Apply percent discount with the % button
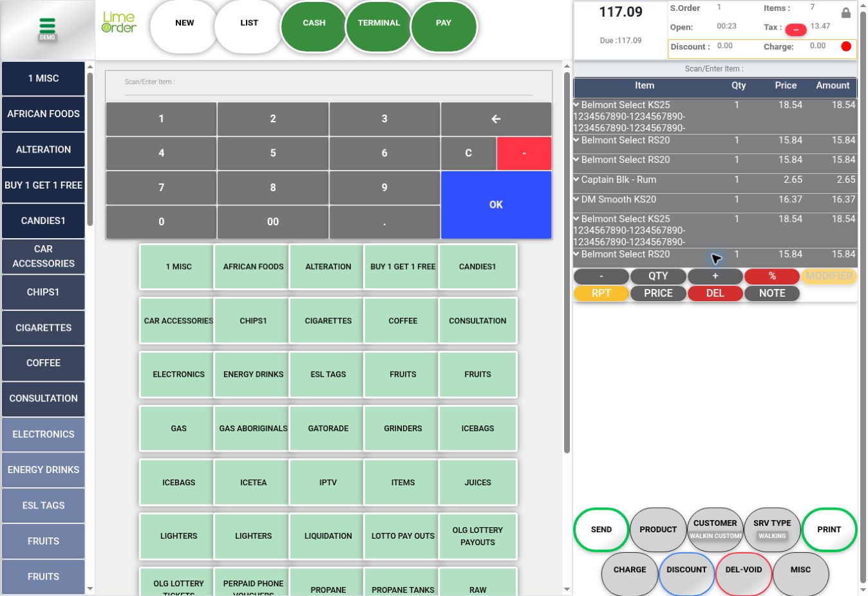Viewport: 868px width, 596px height. tap(772, 276)
